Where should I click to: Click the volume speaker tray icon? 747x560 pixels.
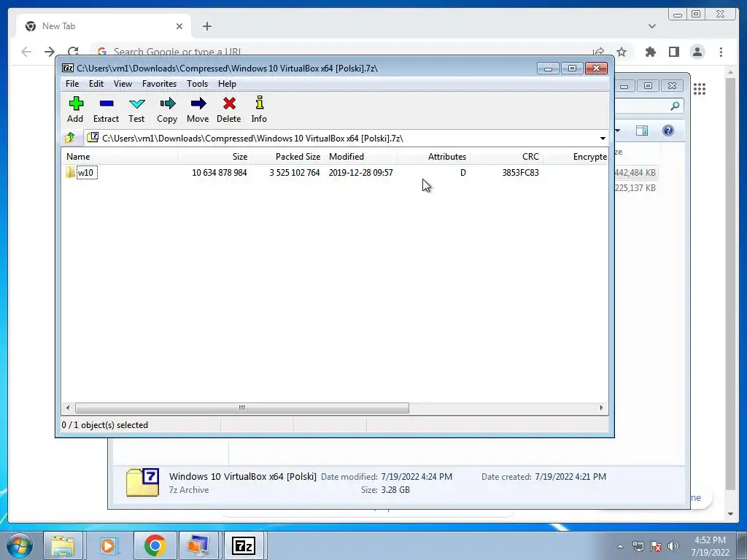[x=673, y=546]
